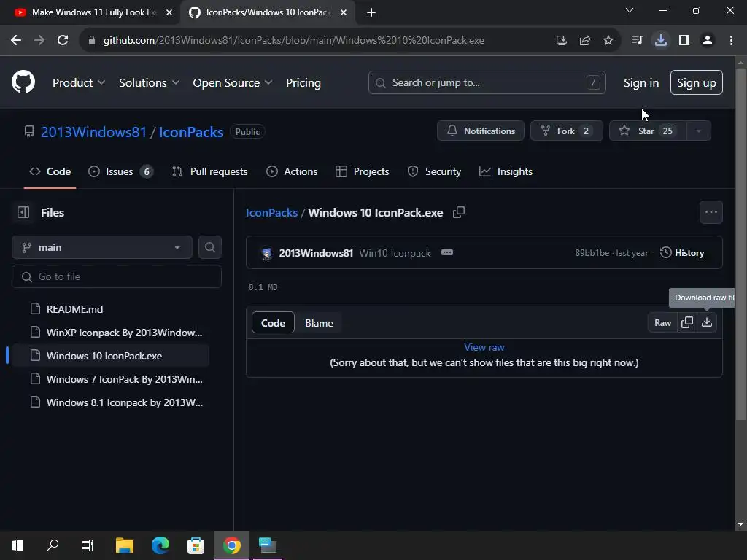Toggle Chrome side panel icon
The width and height of the screenshot is (747, 560).
tap(684, 41)
